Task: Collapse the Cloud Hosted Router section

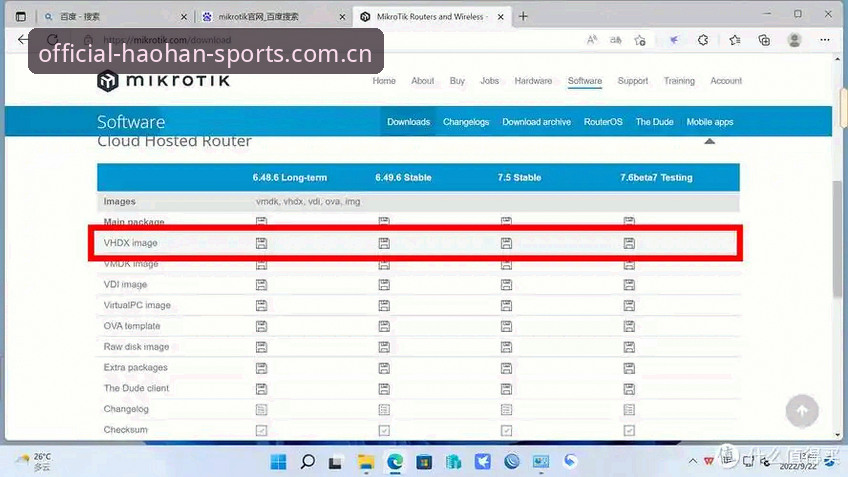Action: pos(710,141)
